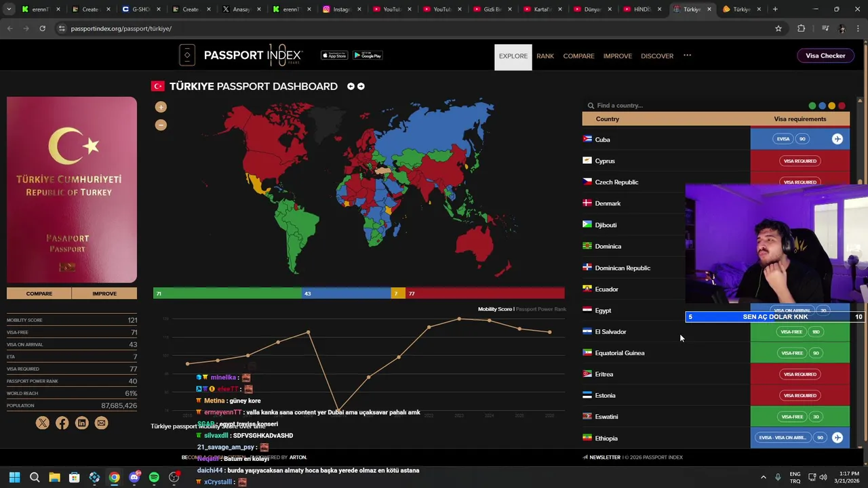Filter list by green visa-free dot
Image resolution: width=868 pixels, height=488 pixels.
[812, 106]
